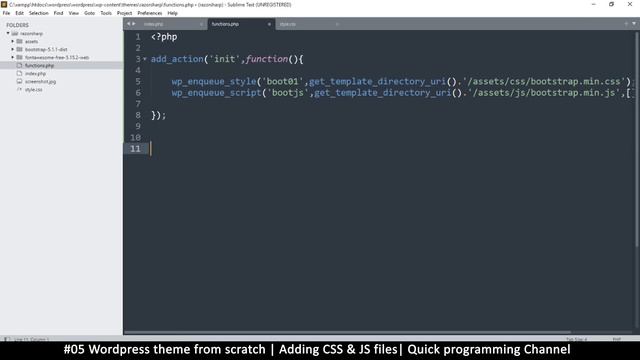The width and height of the screenshot is (640, 360).
Task: Click line number 1 in the gutter
Action: pyautogui.click(x=138, y=37)
